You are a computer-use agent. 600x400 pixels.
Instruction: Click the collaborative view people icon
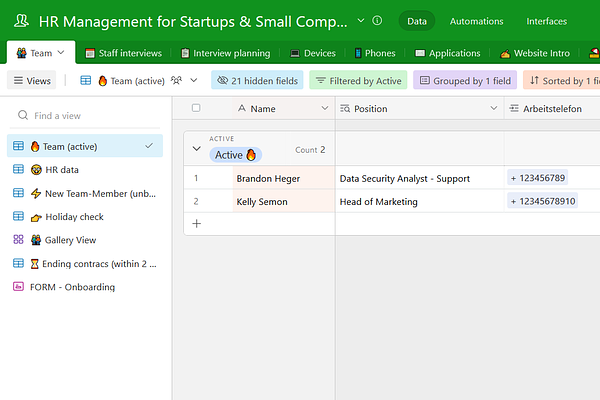[176, 80]
